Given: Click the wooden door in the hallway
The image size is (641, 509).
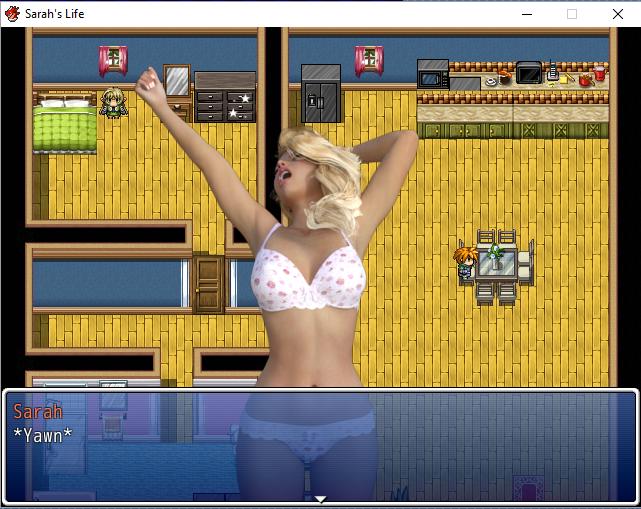Looking at the screenshot, I should pos(208,284).
